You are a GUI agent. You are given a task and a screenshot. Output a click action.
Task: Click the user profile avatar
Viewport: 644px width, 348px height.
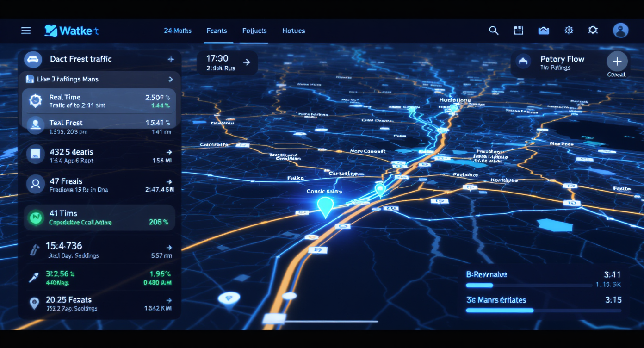(620, 31)
